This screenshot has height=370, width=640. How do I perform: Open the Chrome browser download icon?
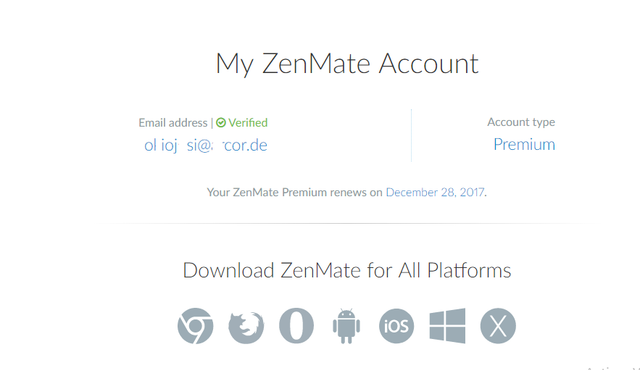[x=196, y=326]
